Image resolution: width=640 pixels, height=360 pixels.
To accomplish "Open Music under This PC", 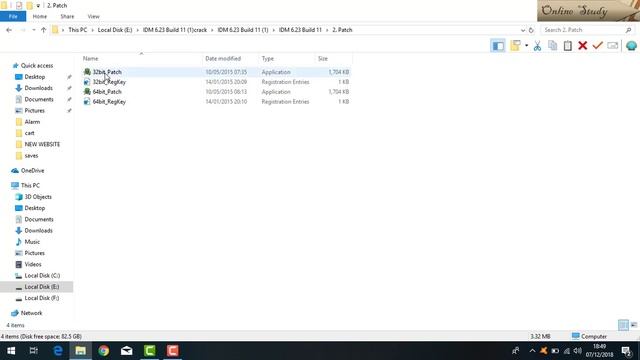I will pyautogui.click(x=32, y=242).
